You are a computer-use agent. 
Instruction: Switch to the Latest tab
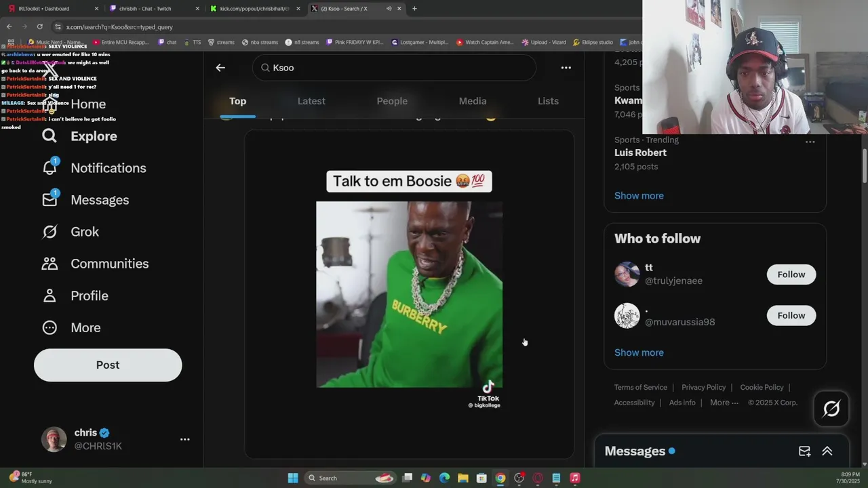(311, 101)
